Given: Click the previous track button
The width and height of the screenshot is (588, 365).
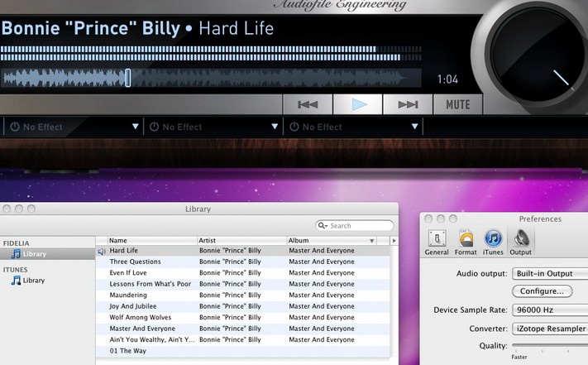Looking at the screenshot, I should tap(308, 104).
